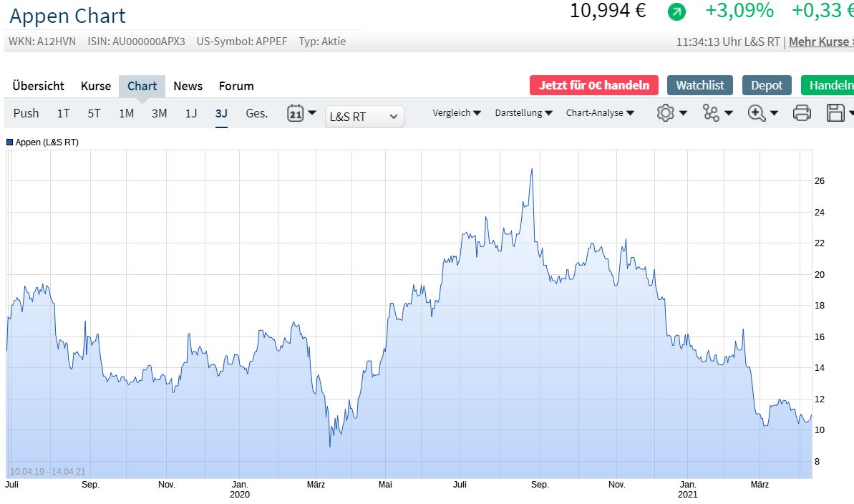Switch to the Kurse tab
The width and height of the screenshot is (854, 504).
point(95,86)
